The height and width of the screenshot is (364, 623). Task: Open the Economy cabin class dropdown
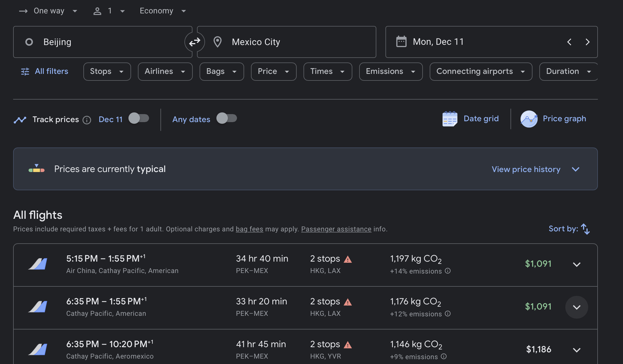coord(163,11)
